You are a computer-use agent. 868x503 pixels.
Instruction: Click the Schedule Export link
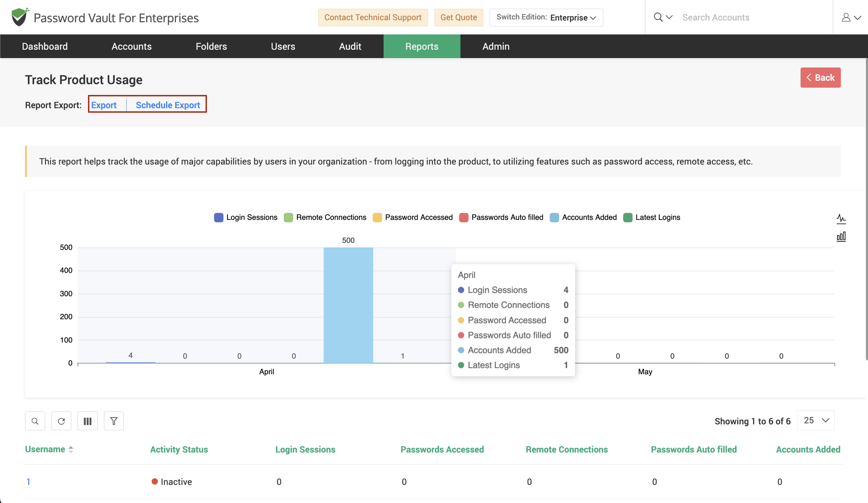pyautogui.click(x=168, y=105)
